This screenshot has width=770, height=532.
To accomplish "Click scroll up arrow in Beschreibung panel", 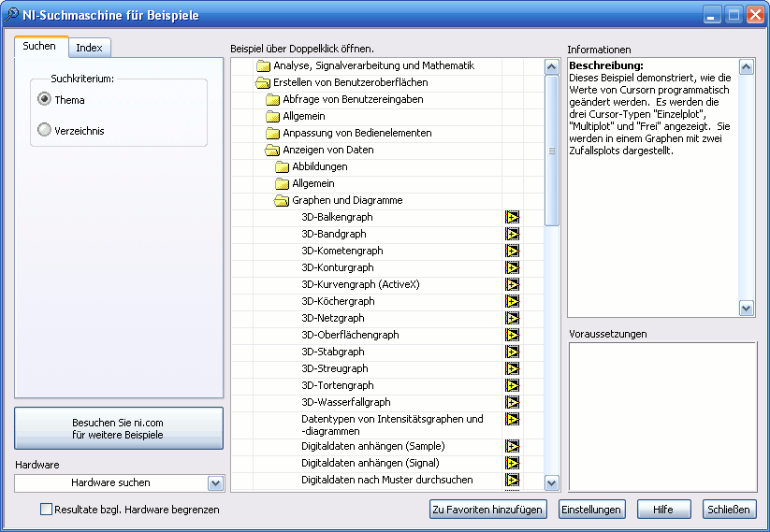I will pos(747,66).
